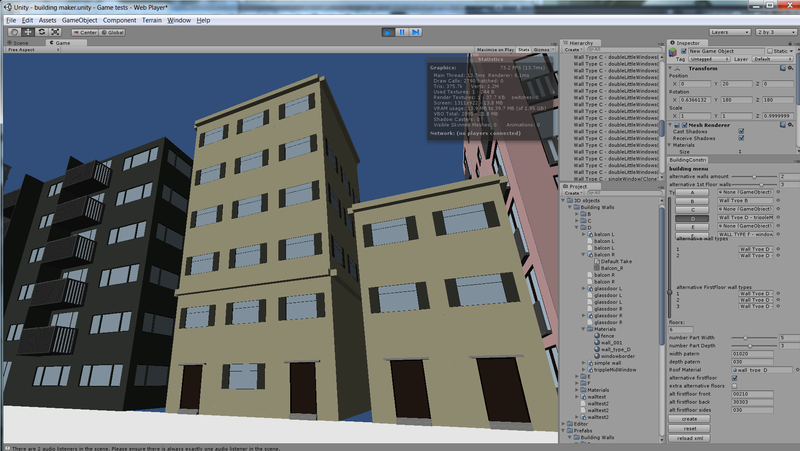The width and height of the screenshot is (800, 451).
Task: Expand the Editor folder in Project
Action: tap(565, 423)
